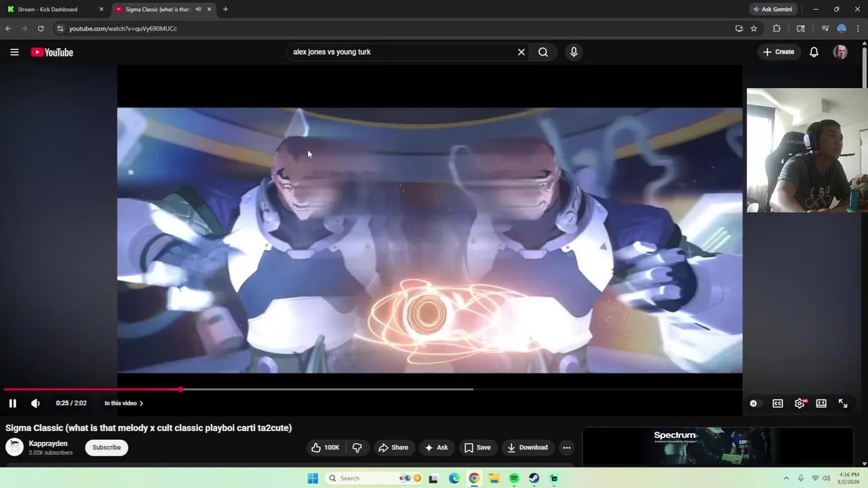The height and width of the screenshot is (488, 868).
Task: Run search with magnifier button
Action: click(543, 52)
